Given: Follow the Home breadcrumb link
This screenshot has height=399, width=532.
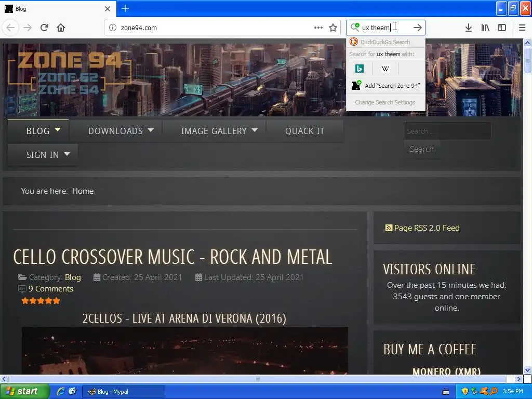Looking at the screenshot, I should [x=83, y=191].
